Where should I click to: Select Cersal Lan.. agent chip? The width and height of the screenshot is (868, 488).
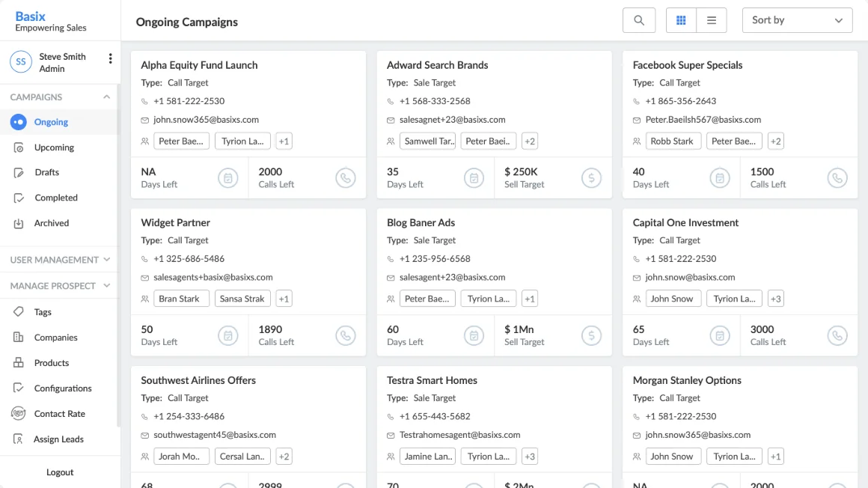coord(242,457)
